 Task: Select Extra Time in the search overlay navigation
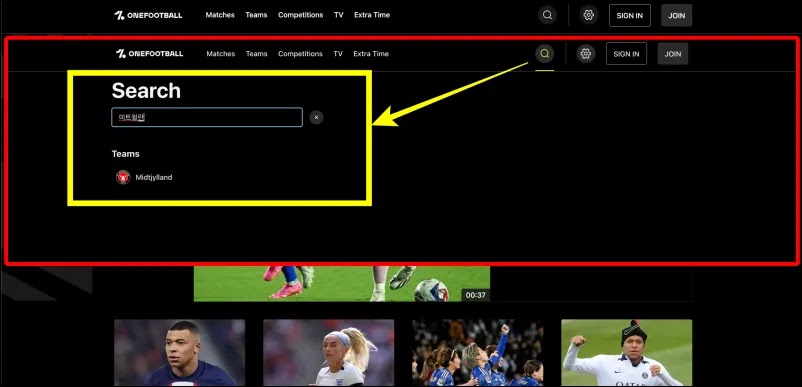[x=371, y=54]
